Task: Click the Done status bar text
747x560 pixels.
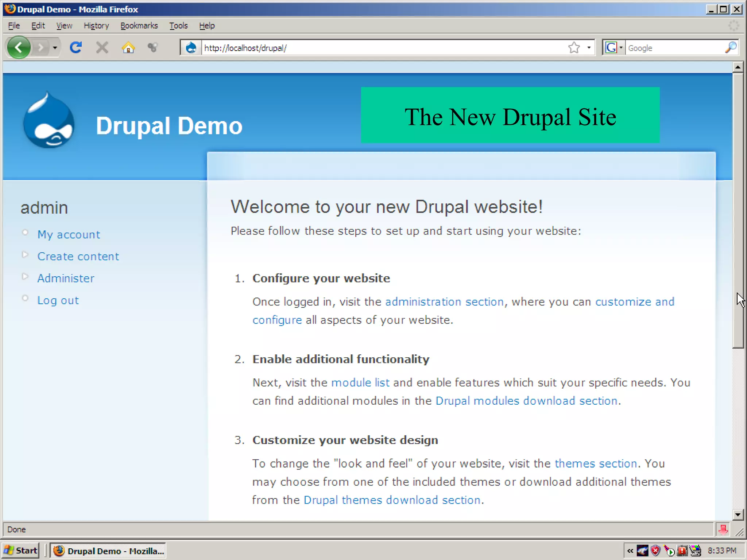Action: click(16, 529)
